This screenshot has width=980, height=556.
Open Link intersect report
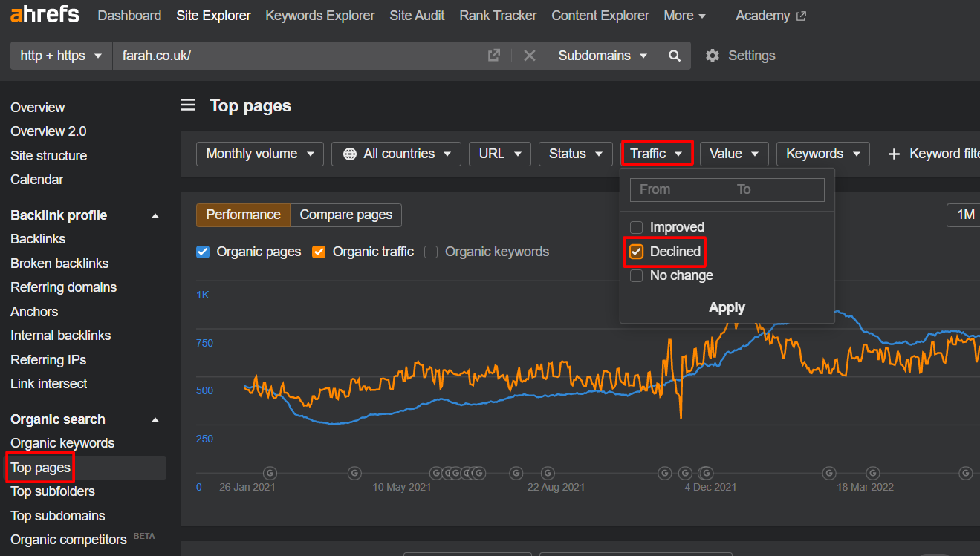(x=49, y=384)
